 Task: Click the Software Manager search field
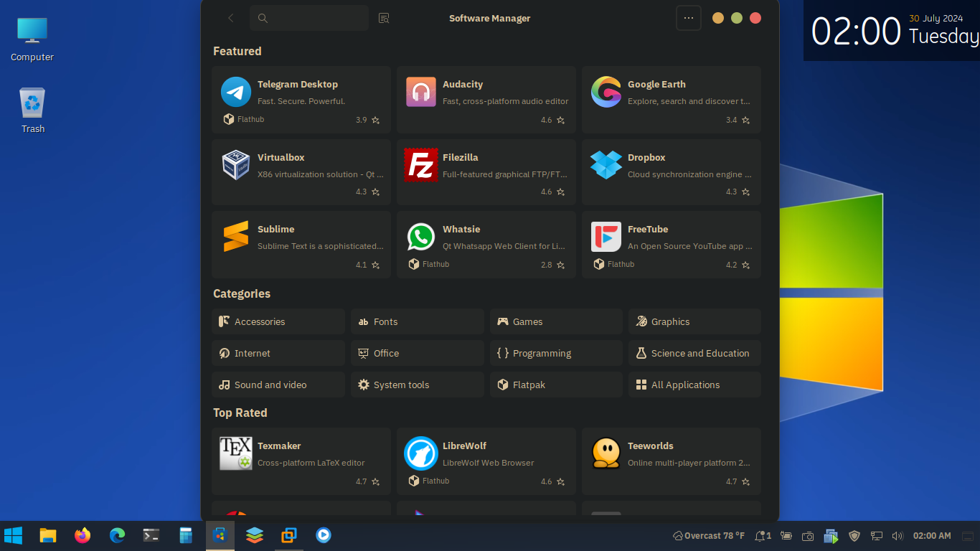[x=316, y=18]
